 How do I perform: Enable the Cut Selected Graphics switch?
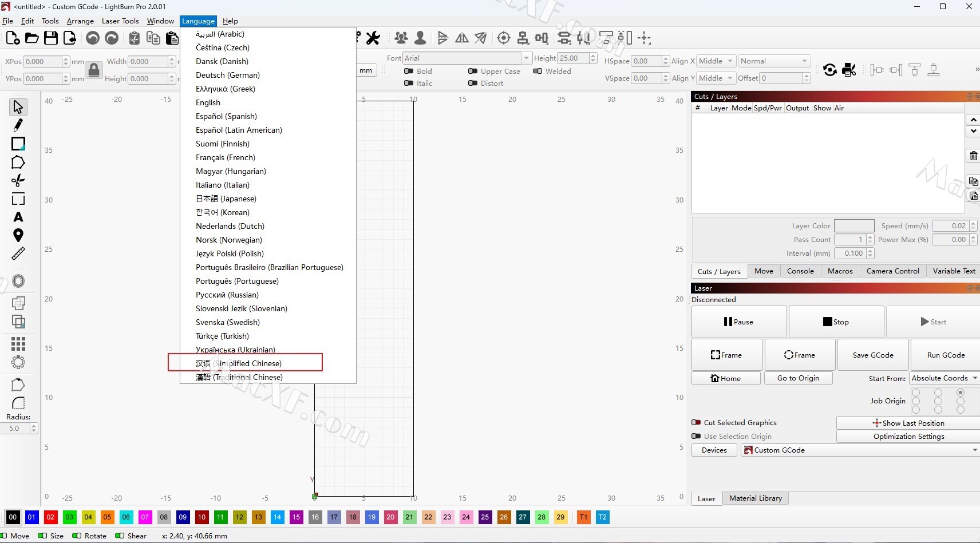click(696, 423)
